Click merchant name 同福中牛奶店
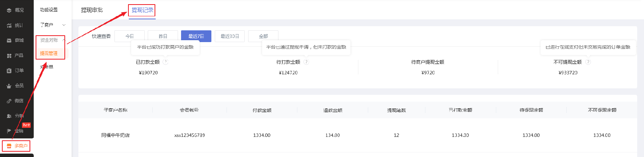This screenshot has width=644, height=157. tap(116, 135)
